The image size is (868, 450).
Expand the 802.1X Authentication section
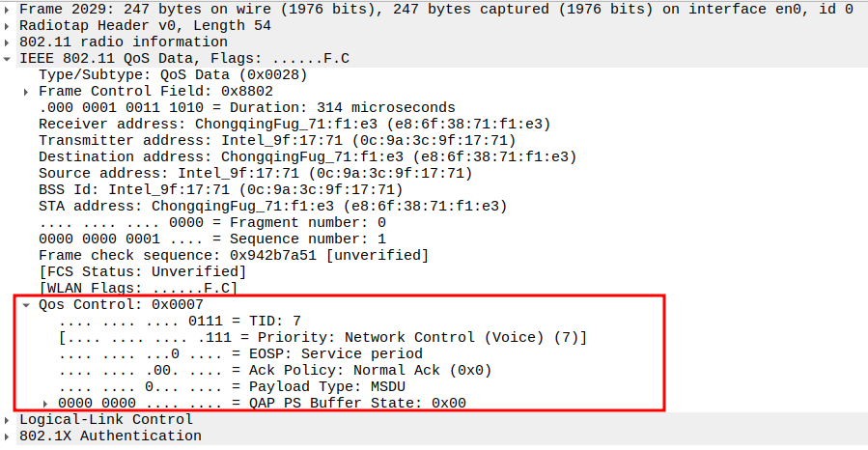(9, 436)
